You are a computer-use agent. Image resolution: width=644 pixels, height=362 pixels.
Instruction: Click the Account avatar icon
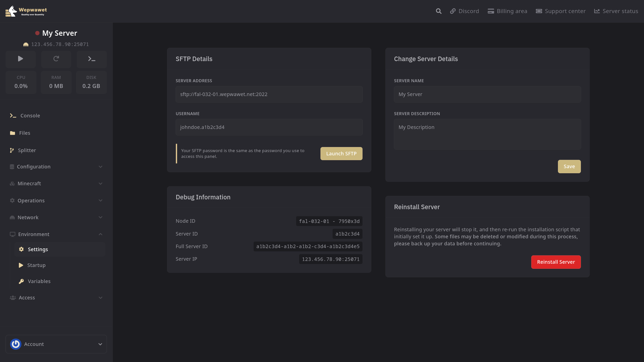(16, 344)
